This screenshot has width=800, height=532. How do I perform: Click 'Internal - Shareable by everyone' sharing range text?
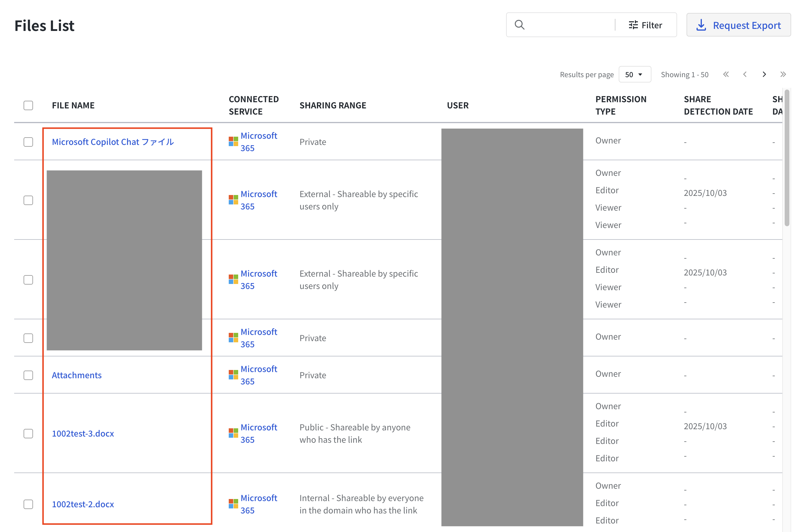[x=361, y=504]
